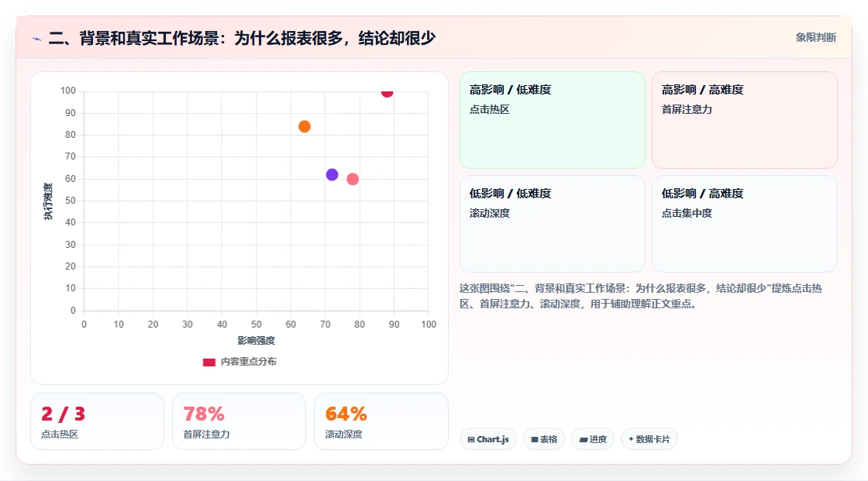Click the Chart.js tag chip

click(488, 439)
